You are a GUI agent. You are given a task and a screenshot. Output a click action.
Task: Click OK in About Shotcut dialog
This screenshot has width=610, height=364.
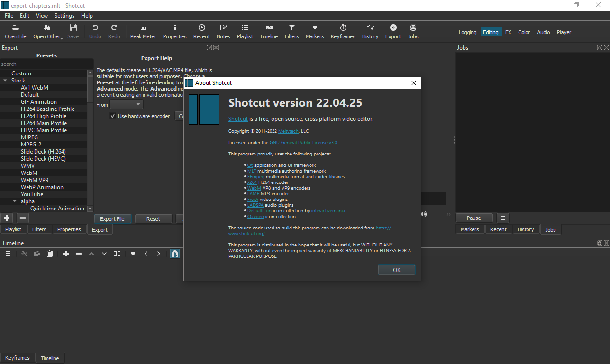point(397,270)
